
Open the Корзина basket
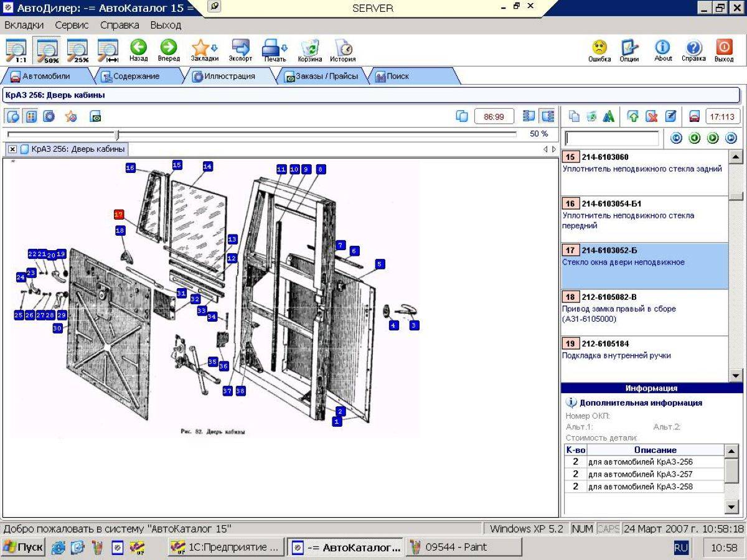coord(310,50)
